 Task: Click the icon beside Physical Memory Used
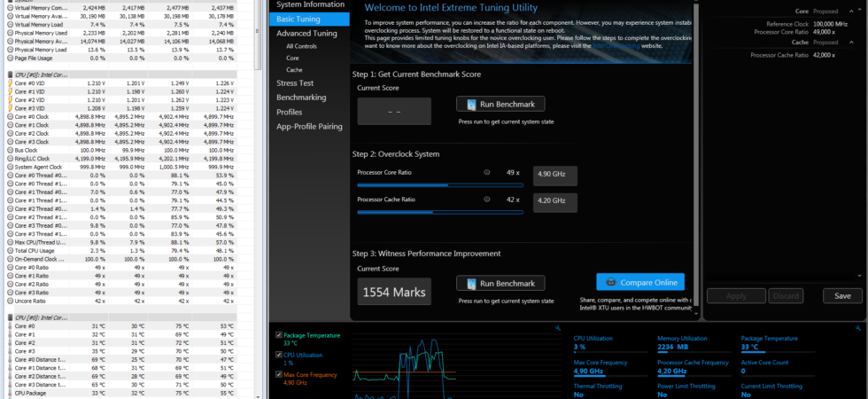(x=10, y=33)
